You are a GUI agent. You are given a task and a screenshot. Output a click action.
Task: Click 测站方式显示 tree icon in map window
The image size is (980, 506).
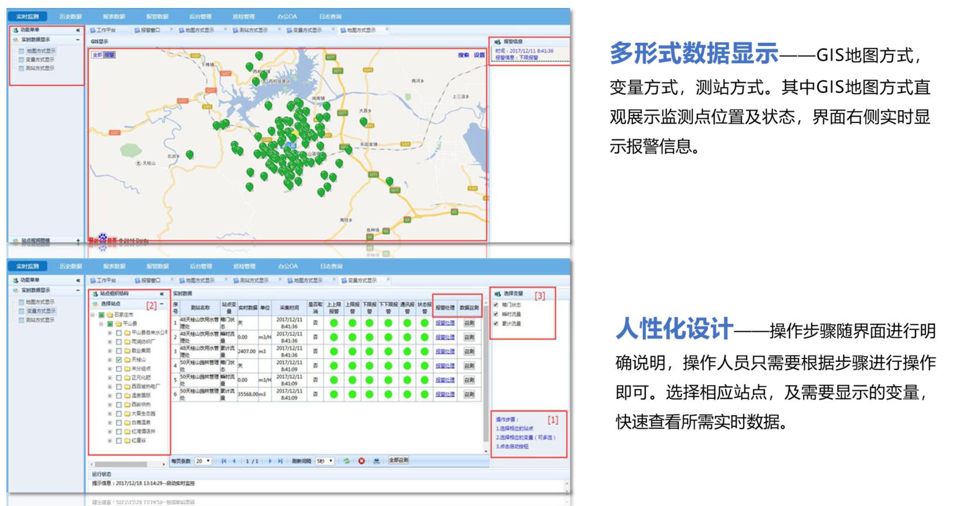[22, 69]
